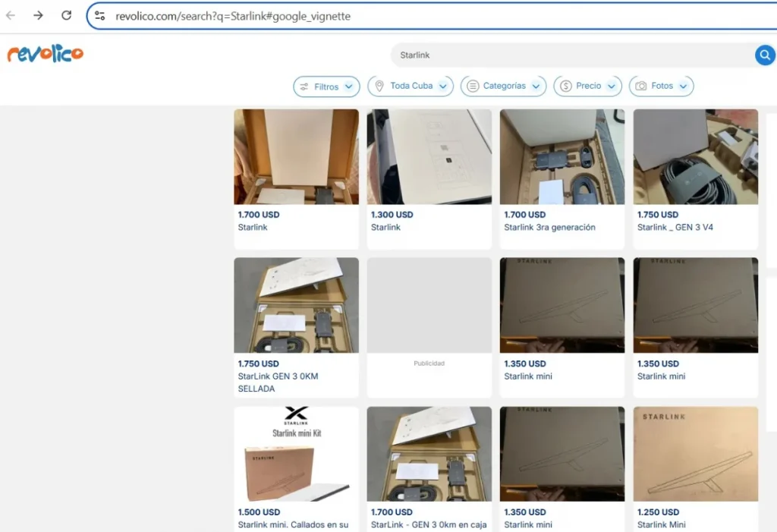This screenshot has width=777, height=532.
Task: Click the 1.500 USD price text
Action: 259,512
